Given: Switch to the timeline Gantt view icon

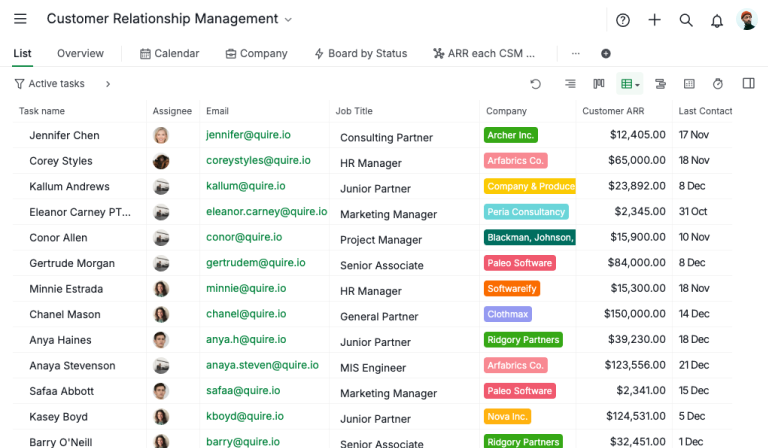Looking at the screenshot, I should [660, 84].
